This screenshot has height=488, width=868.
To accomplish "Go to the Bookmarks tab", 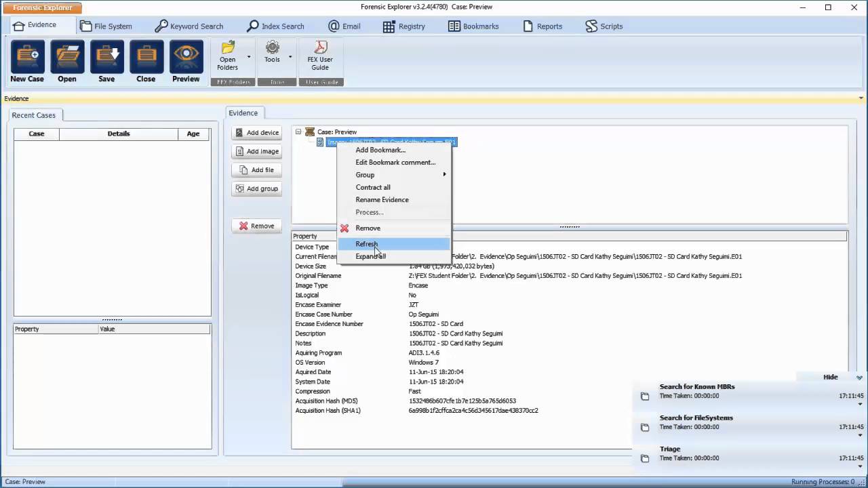I will 473,26.
